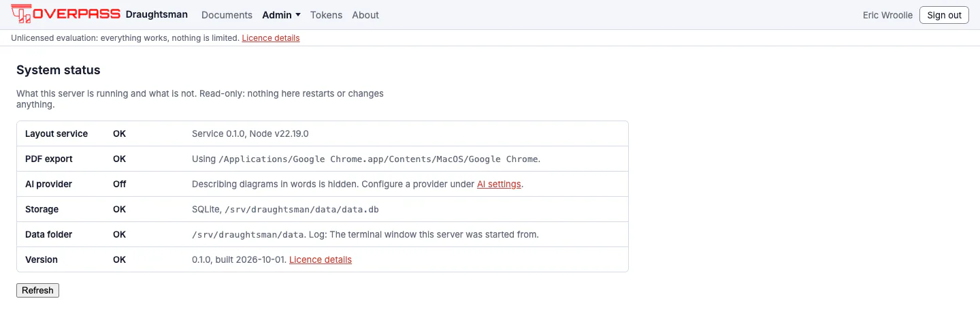Click the OK status of Version

click(120, 259)
